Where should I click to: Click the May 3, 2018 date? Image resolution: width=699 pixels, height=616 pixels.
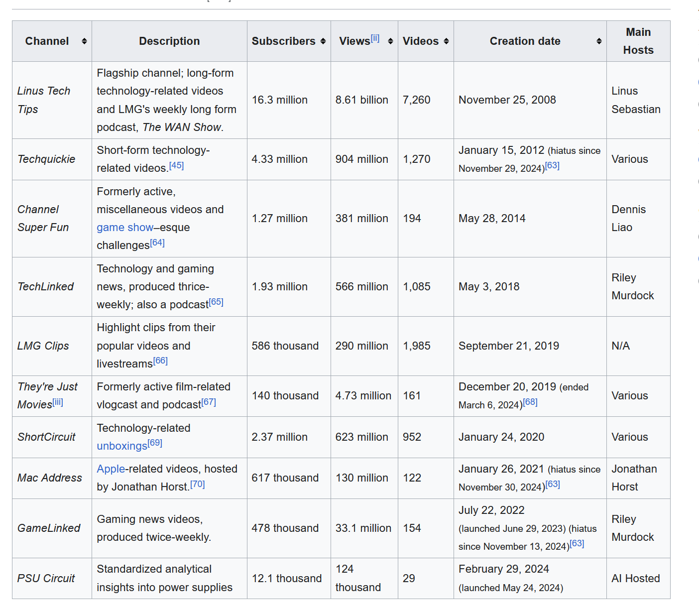coord(489,287)
